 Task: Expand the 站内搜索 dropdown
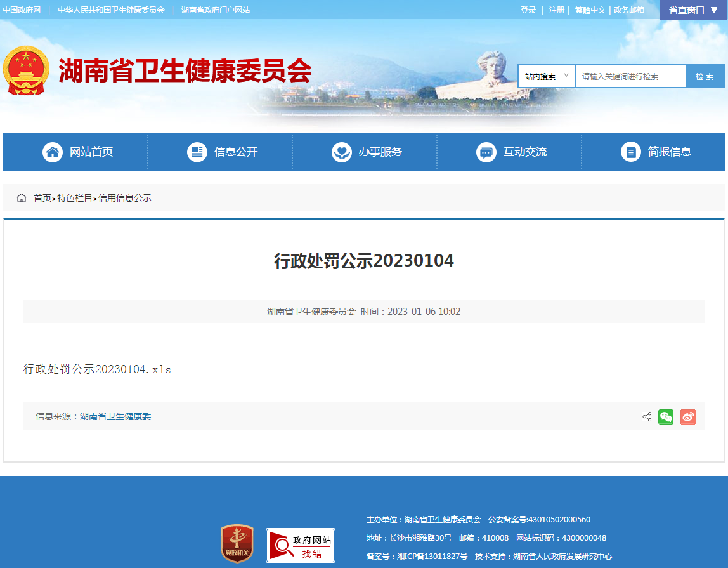[547, 76]
